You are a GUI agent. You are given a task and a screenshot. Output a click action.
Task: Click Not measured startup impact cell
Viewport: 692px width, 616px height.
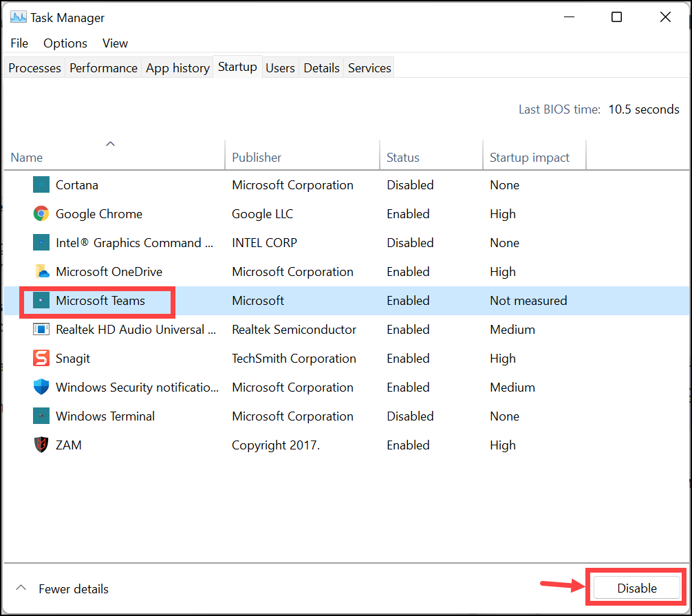(528, 300)
